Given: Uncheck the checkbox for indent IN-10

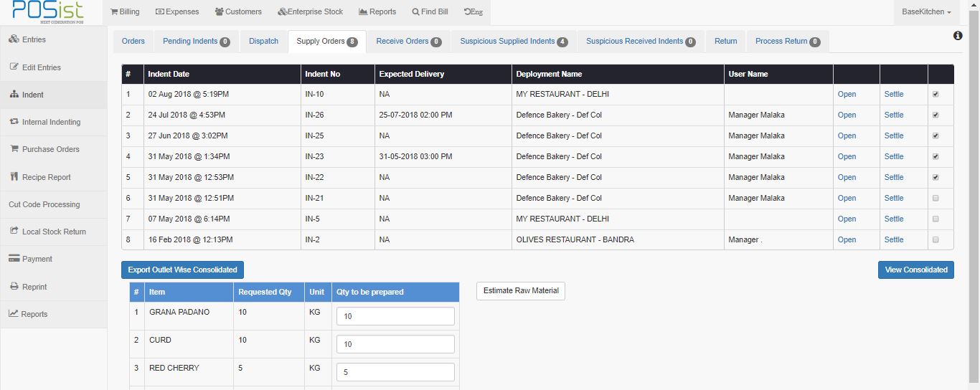Looking at the screenshot, I should click(x=935, y=94).
